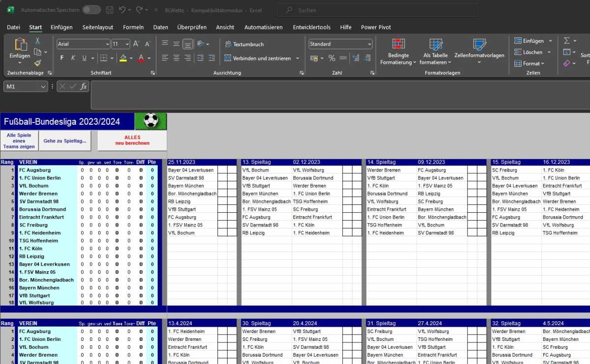This screenshot has height=364, width=590.
Task: Toggle bold (F) formatting
Action: 62,58
